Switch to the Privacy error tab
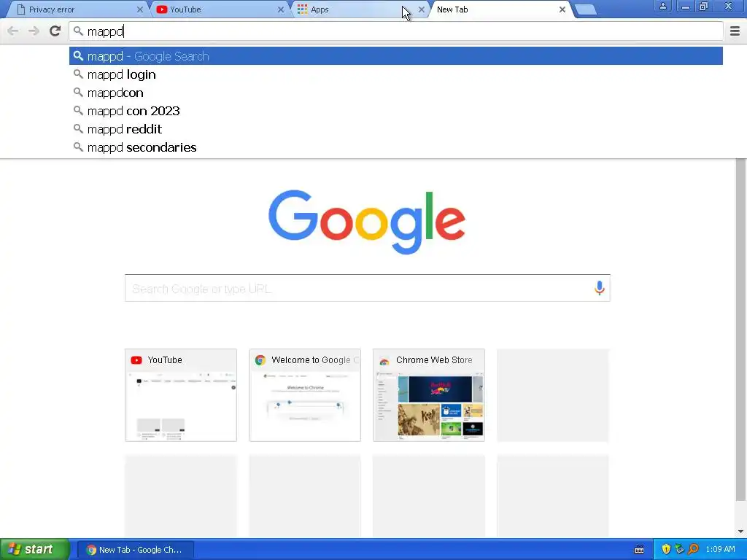Viewport: 747px width, 560px height. tap(76, 9)
